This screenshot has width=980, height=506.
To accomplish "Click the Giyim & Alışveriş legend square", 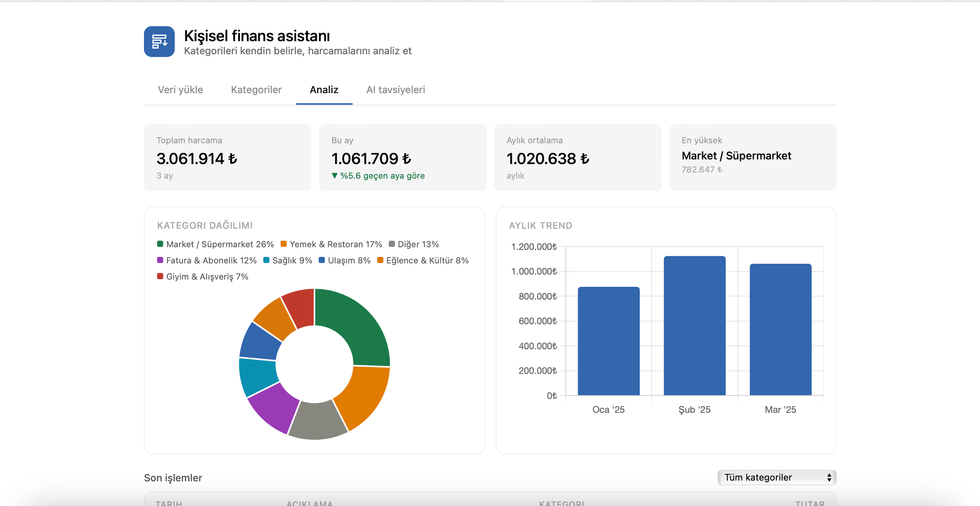I will (x=160, y=276).
